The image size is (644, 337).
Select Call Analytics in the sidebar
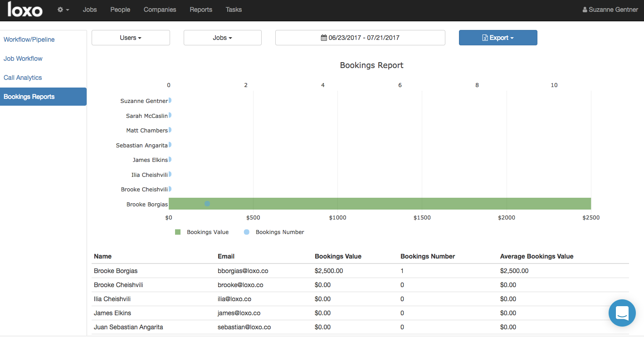click(x=23, y=78)
